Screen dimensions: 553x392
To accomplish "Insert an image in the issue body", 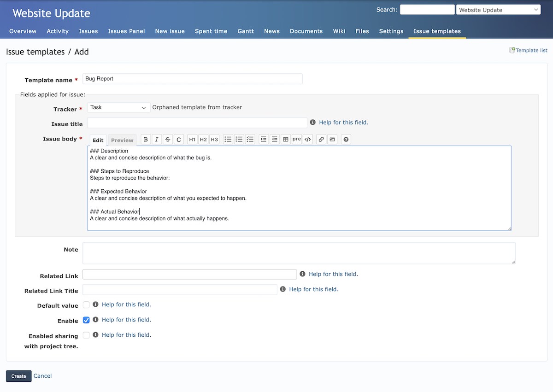I will pos(332,139).
